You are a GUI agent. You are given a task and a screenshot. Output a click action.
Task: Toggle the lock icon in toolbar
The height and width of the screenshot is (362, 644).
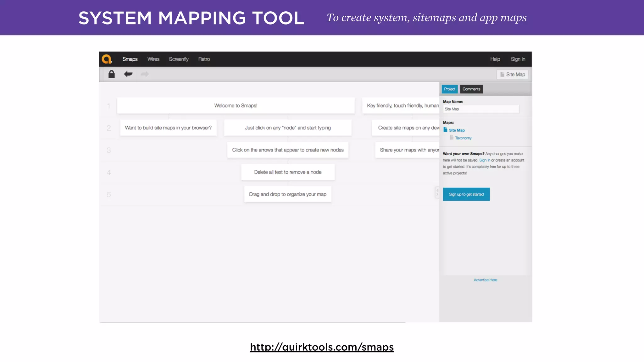pyautogui.click(x=111, y=74)
